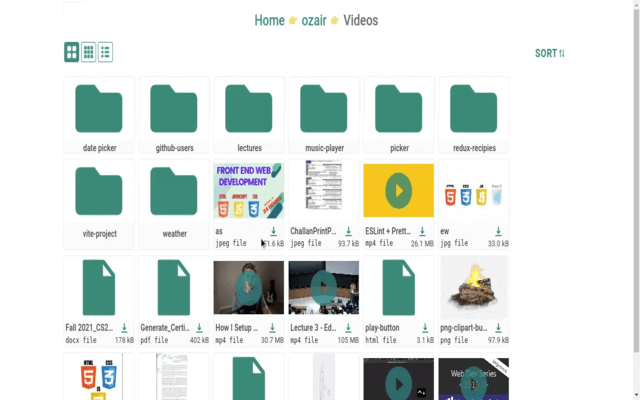Switch to small grid view
Viewport: 640px width, 400px height.
[89, 52]
